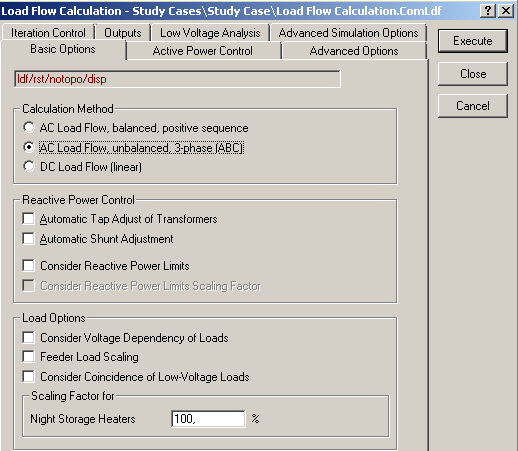Screen dimensions: 518x451
Task: Click the Execute button
Action: click(472, 41)
